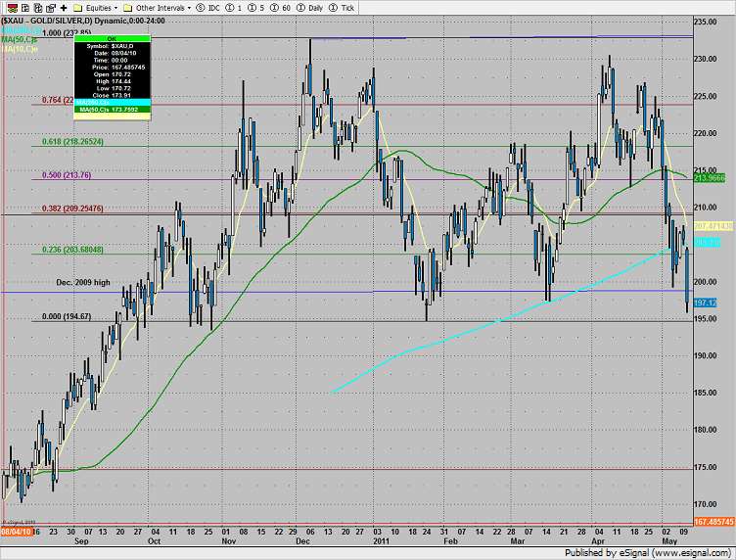Viewport: 736px width, 560px height.
Task: Select the IDC symbol shortcut
Action: tap(207, 8)
